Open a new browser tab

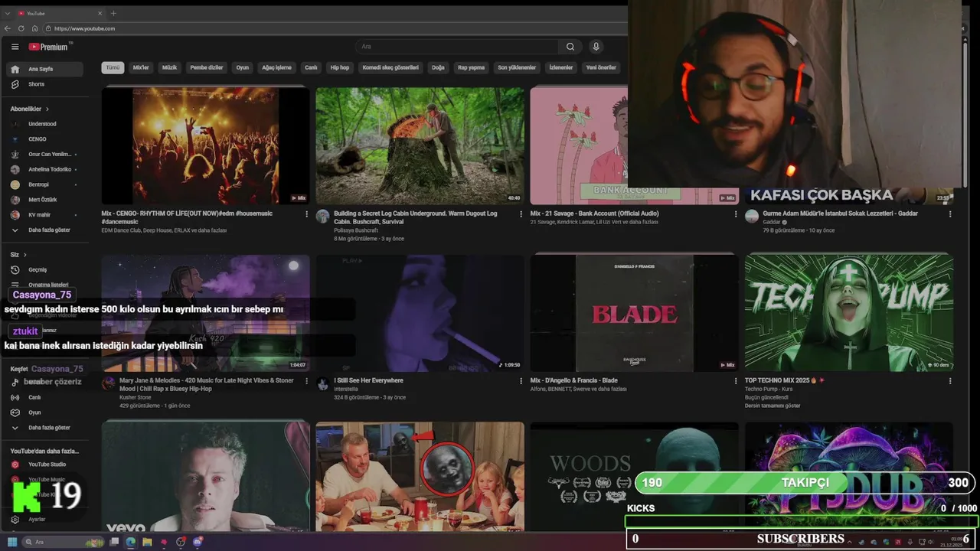(x=113, y=13)
